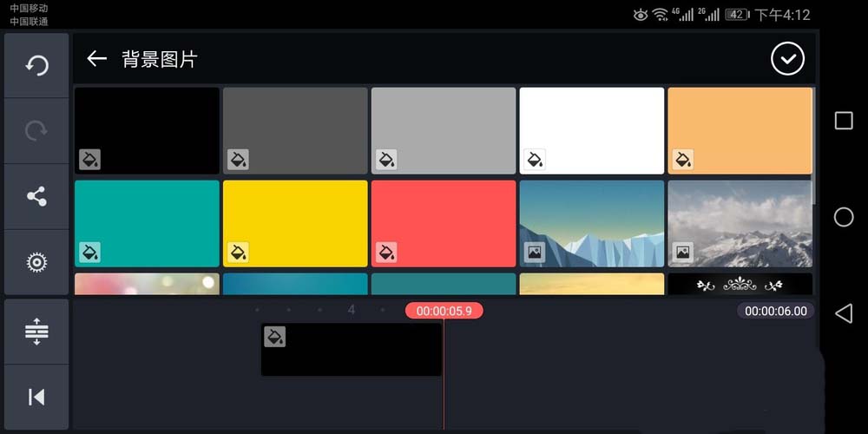This screenshot has height=434, width=868.
Task: Choose the teal green background swatch
Action: (148, 224)
